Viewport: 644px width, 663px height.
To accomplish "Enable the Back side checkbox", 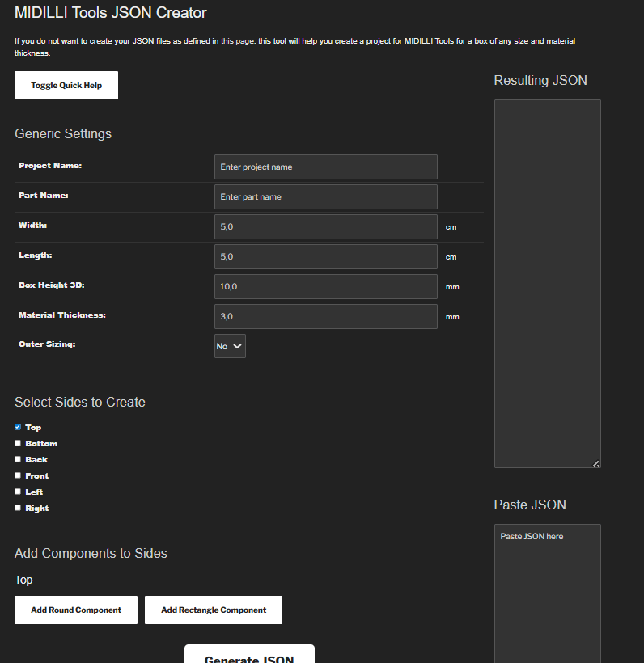I will (18, 459).
